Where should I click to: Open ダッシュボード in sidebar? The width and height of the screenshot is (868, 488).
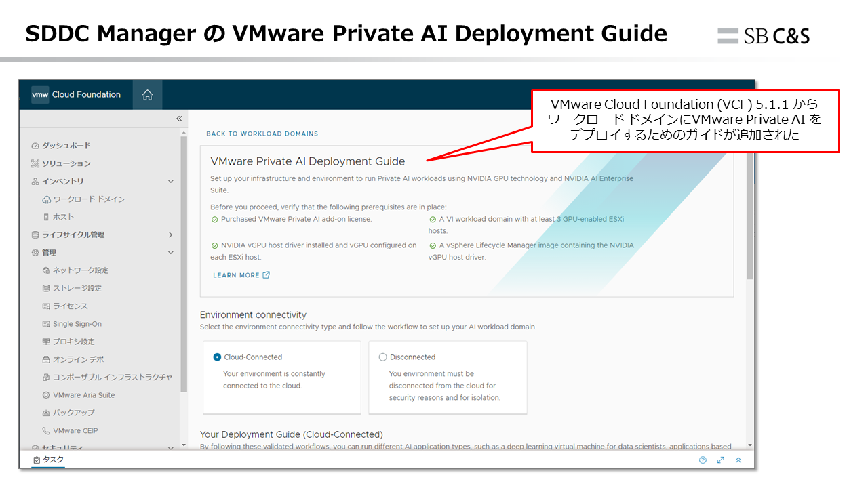[x=66, y=146]
